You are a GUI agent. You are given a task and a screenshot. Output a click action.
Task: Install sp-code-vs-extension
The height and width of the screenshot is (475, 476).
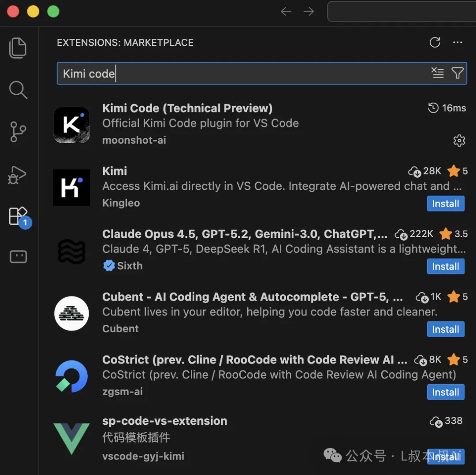point(445,456)
